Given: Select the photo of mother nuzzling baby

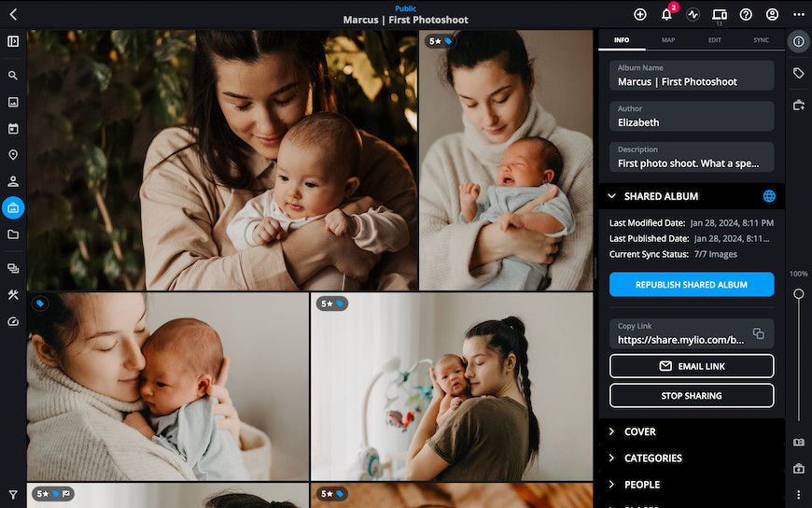Looking at the screenshot, I should click(168, 387).
